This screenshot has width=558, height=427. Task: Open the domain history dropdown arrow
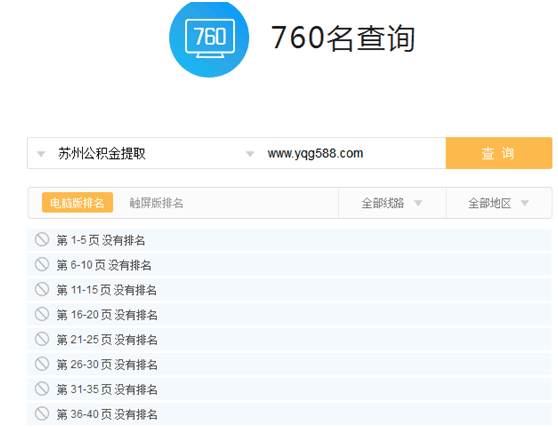click(x=250, y=154)
